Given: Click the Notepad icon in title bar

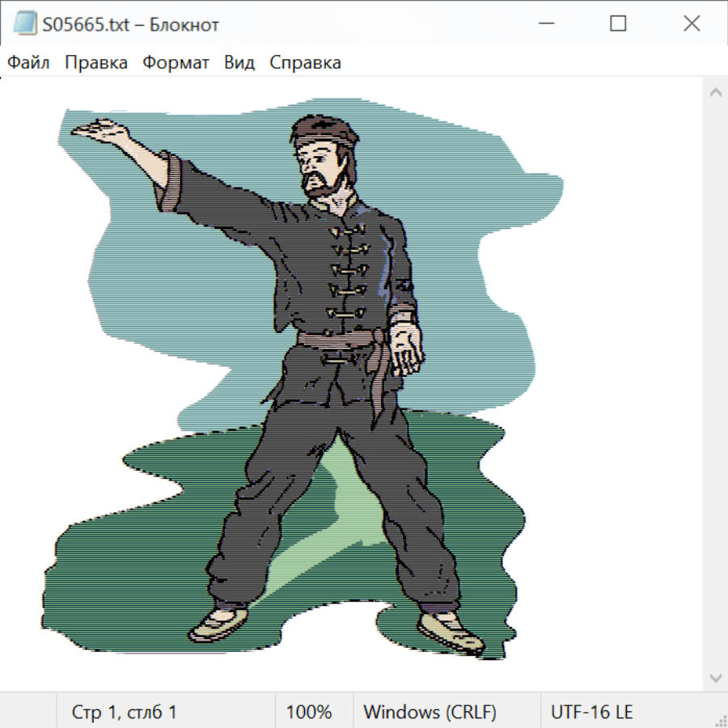Looking at the screenshot, I should pyautogui.click(x=24, y=24).
